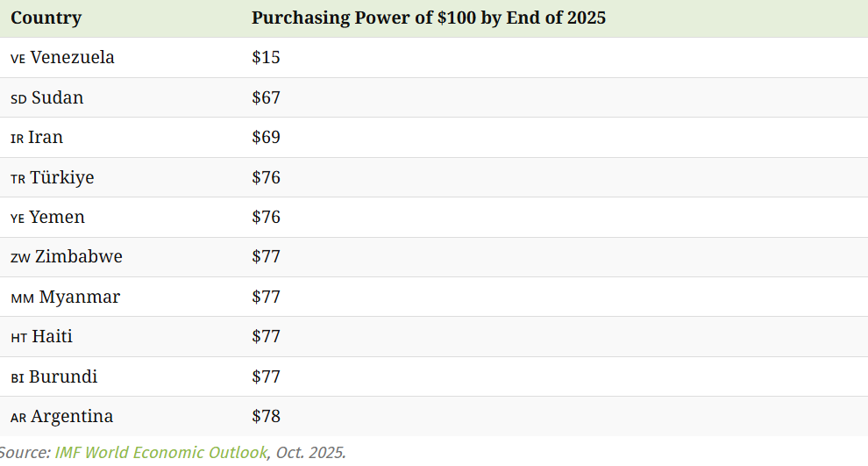This screenshot has height=466, width=868.
Task: Click the SD flag code beside Sudan
Action: 18,98
